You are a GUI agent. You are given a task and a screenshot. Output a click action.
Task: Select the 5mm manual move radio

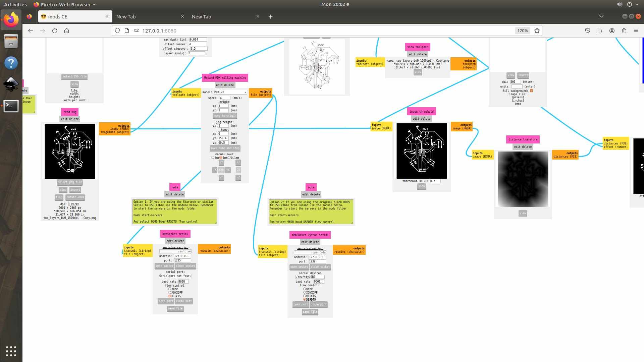pos(213,158)
